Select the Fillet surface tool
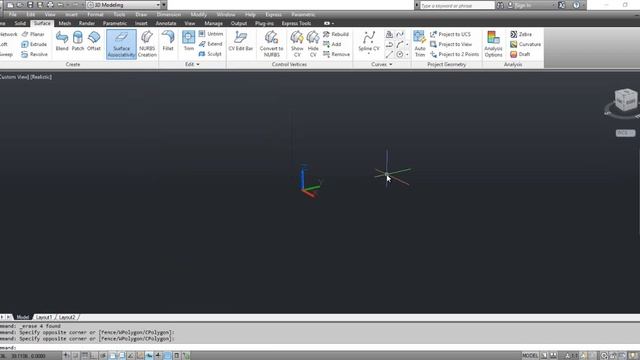The width and height of the screenshot is (640, 360). point(168,41)
